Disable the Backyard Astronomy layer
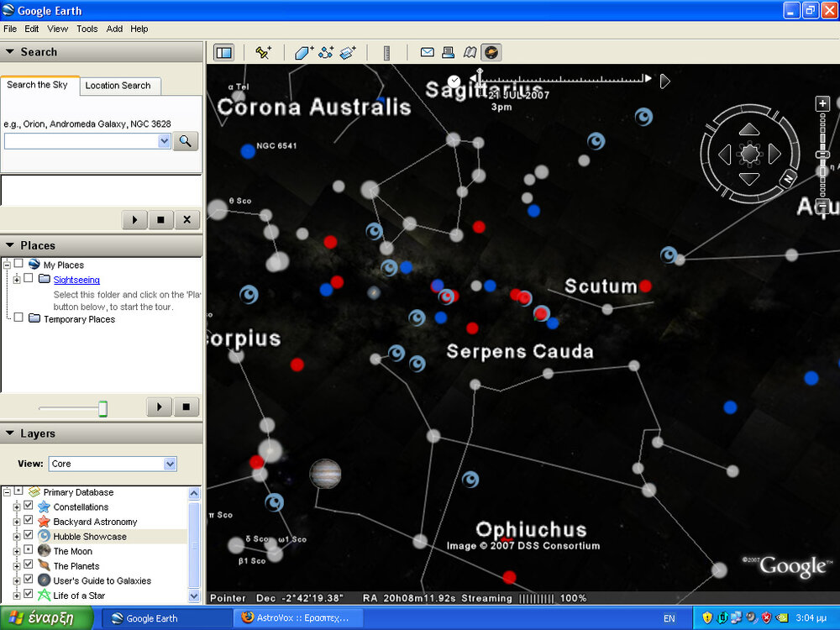This screenshot has width=840, height=630. coord(29,522)
